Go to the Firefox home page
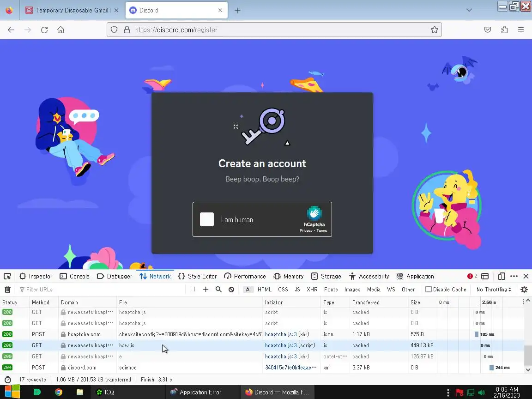 tap(61, 30)
